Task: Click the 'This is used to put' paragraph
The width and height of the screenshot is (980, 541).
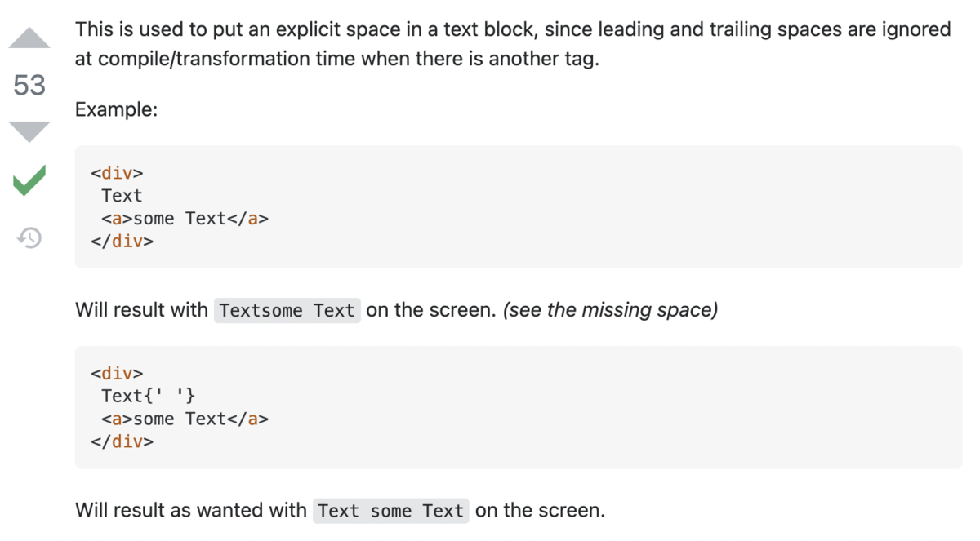Action: (513, 45)
